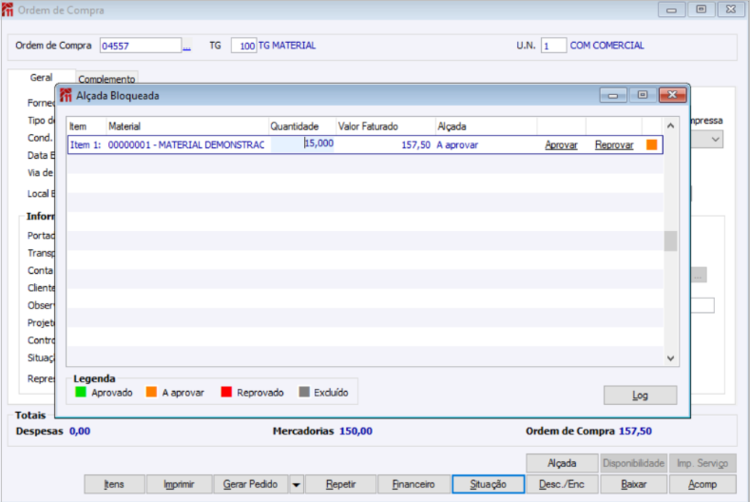Screen dimensions: 750x502
Task: Maximize the Alçada Bloqueada dialog
Action: (x=642, y=95)
